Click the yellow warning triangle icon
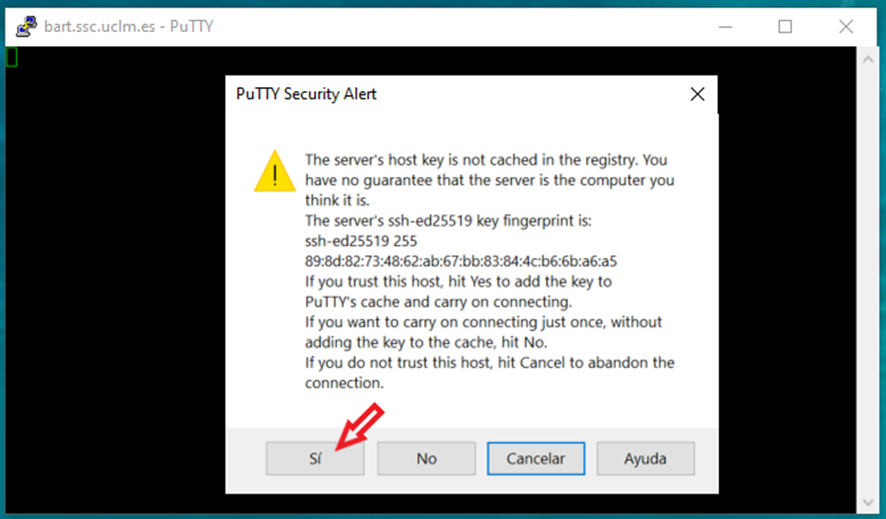This screenshot has height=519, width=886. [x=275, y=171]
